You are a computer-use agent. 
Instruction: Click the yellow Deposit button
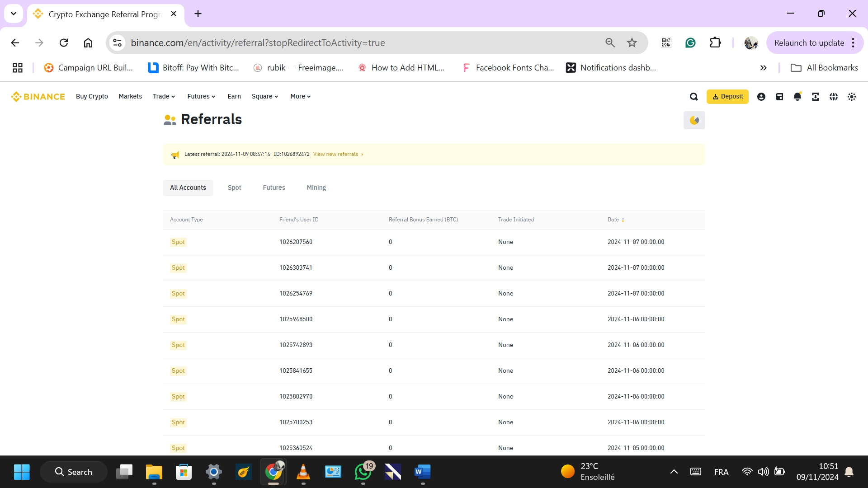pyautogui.click(x=727, y=97)
